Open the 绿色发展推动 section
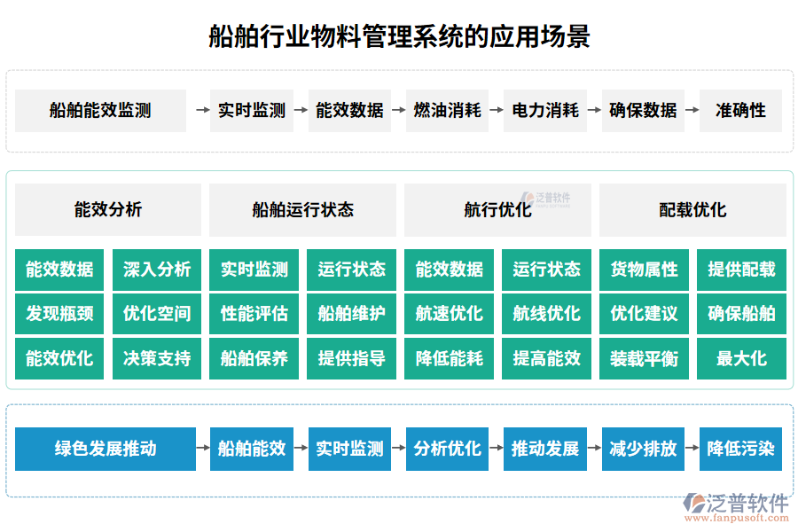798x532 pixels. [106, 450]
